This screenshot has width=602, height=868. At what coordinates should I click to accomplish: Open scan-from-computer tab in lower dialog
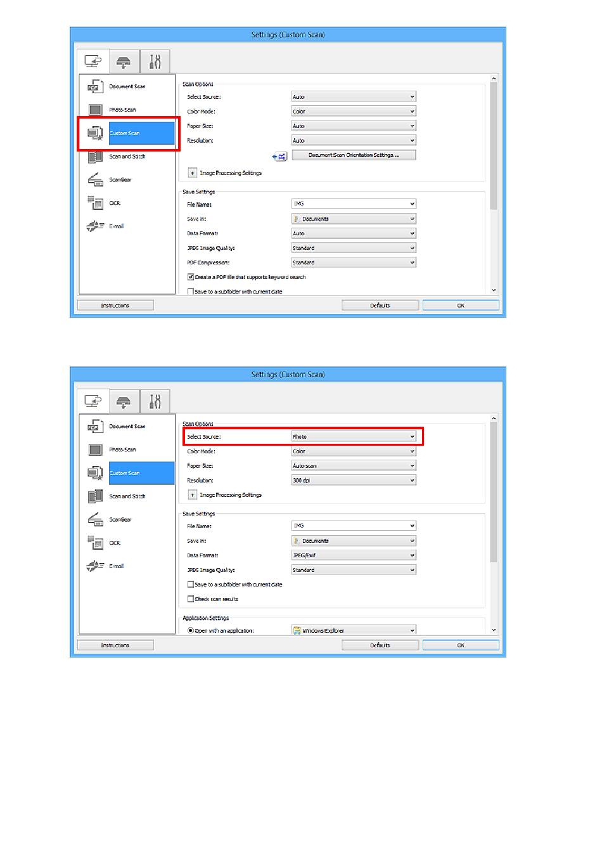pyautogui.click(x=93, y=401)
